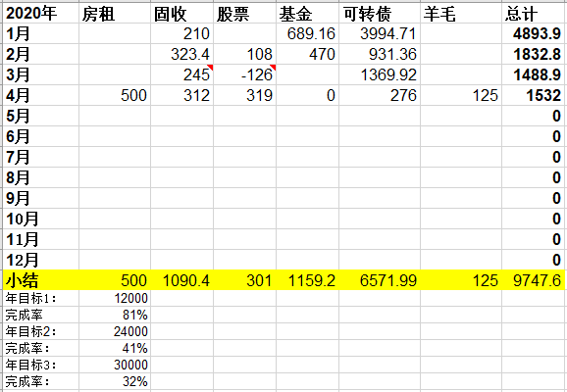Click the 股票 header cell
Viewport: 567px width, 392px height.
(245, 14)
